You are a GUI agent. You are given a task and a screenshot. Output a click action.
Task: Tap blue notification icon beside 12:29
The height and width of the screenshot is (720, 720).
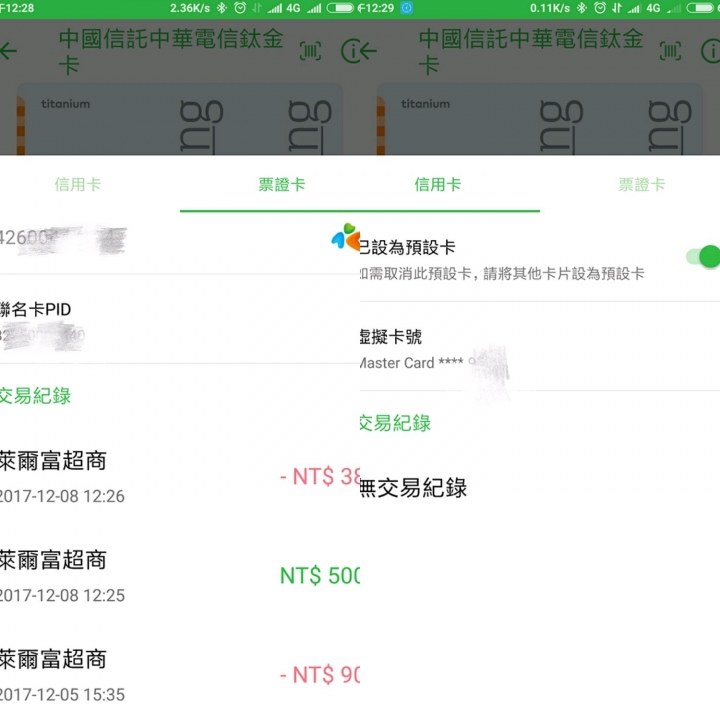406,8
